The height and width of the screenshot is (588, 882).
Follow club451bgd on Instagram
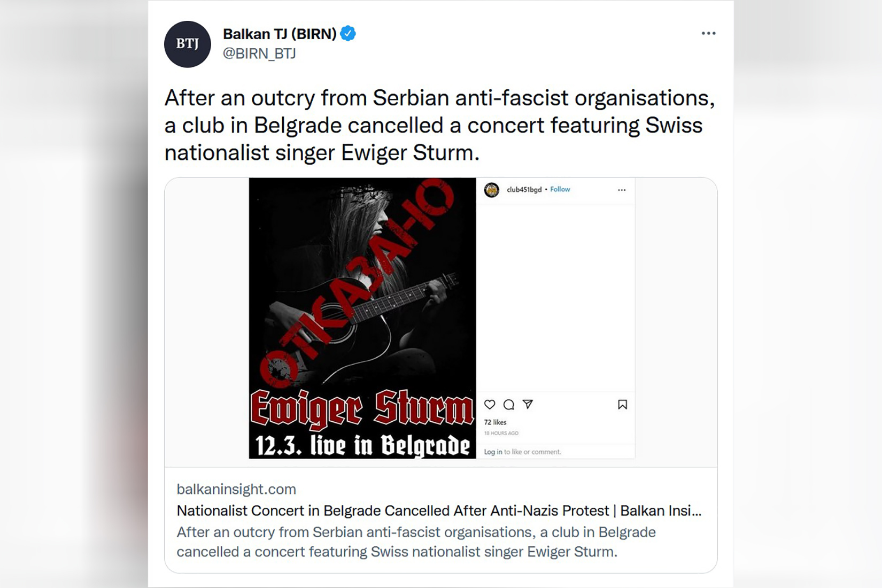coord(560,189)
